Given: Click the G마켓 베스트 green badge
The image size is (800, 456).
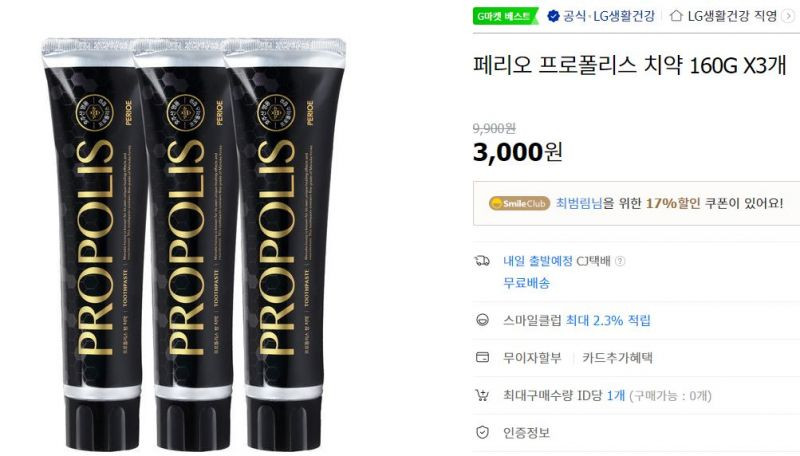Looking at the screenshot, I should [505, 16].
